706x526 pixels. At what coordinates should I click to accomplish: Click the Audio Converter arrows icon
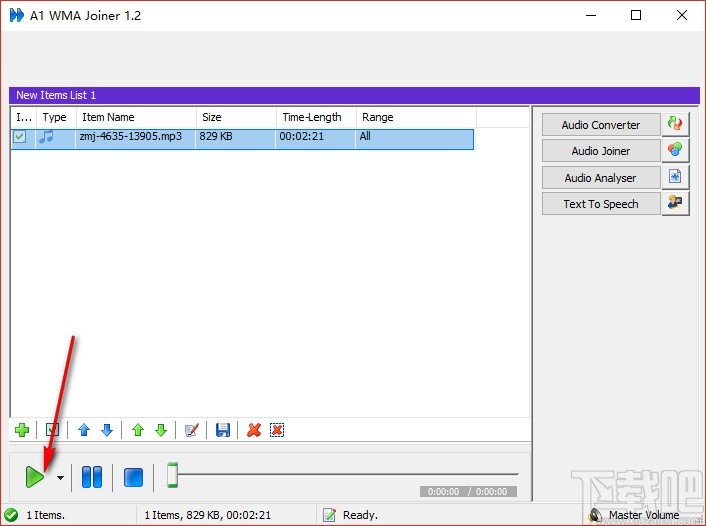[x=675, y=124]
